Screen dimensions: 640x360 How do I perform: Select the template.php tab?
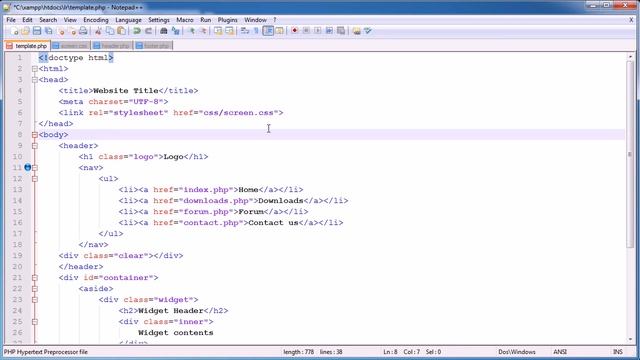[x=27, y=46]
